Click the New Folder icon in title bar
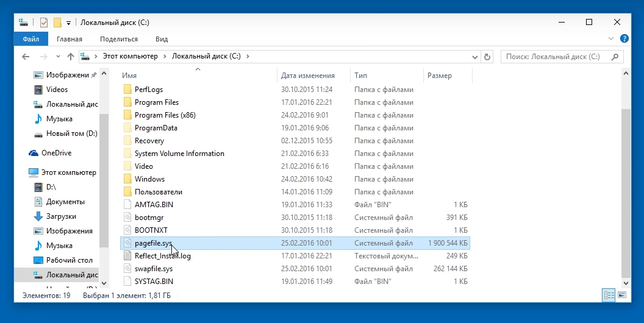The image size is (644, 323). 57,23
